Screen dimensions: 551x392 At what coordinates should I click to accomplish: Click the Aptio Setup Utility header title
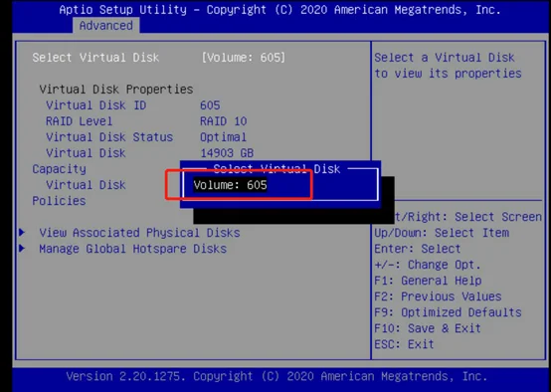[x=279, y=10]
